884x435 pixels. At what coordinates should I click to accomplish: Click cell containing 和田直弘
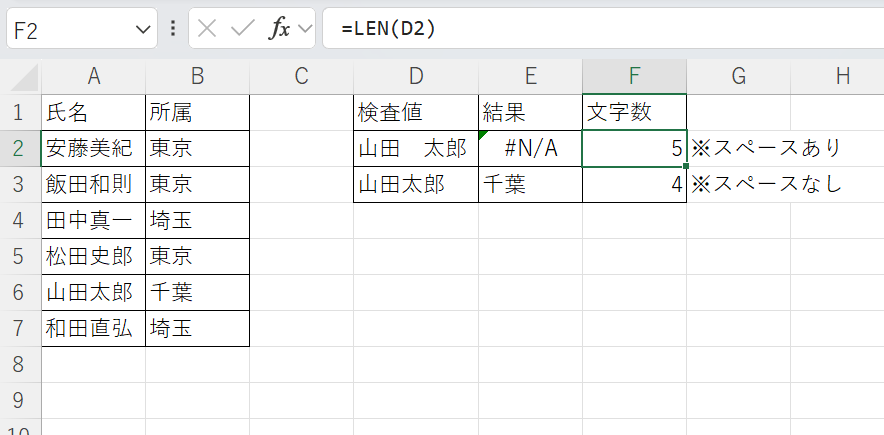click(94, 329)
